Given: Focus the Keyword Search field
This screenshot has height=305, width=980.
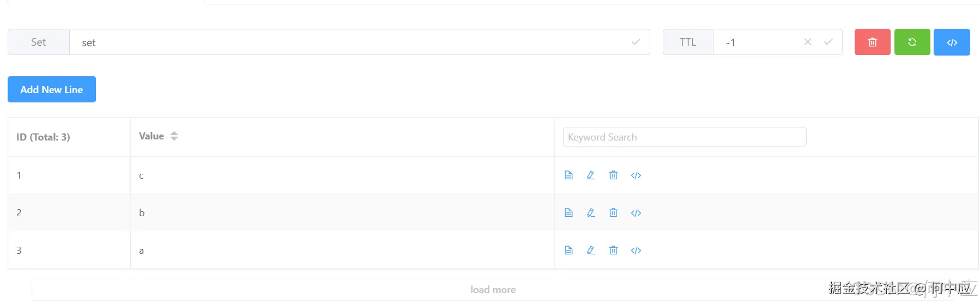Looking at the screenshot, I should (684, 137).
